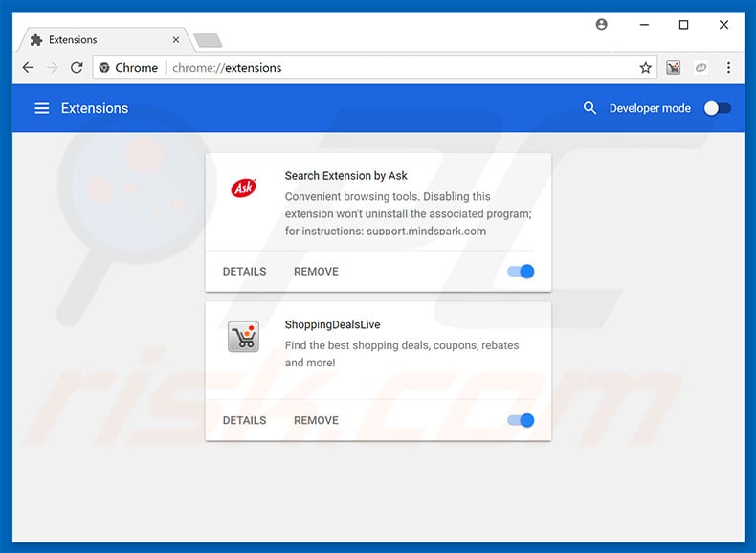
Task: Search extensions with the magnifier icon
Action: point(589,108)
